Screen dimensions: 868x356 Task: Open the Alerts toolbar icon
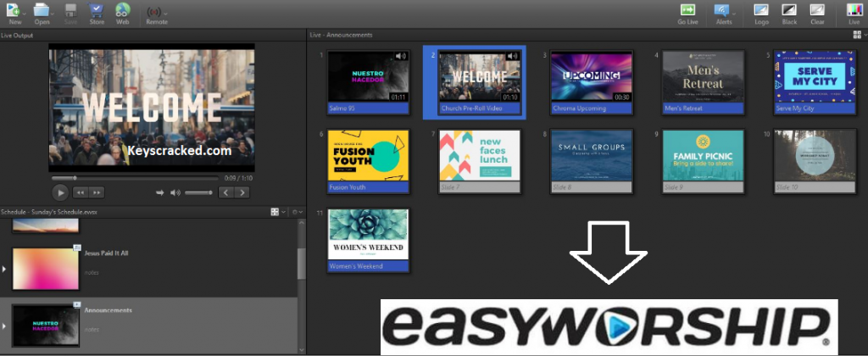722,10
